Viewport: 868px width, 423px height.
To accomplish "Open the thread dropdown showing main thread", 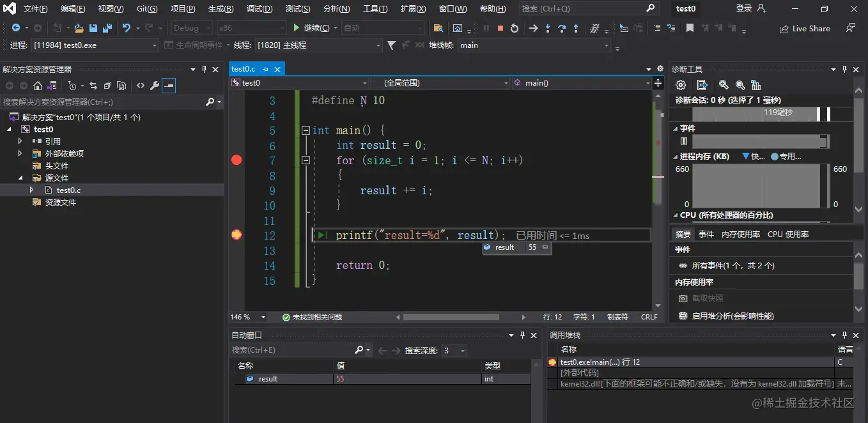I will [318, 45].
